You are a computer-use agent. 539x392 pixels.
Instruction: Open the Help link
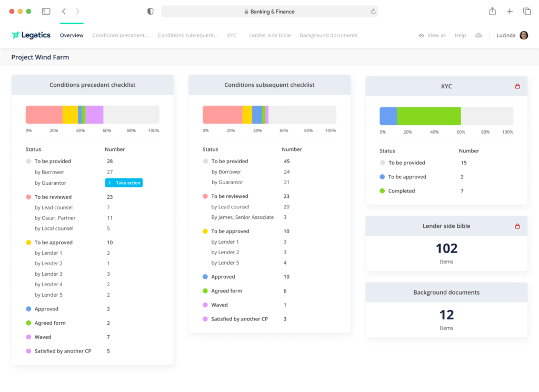[460, 35]
